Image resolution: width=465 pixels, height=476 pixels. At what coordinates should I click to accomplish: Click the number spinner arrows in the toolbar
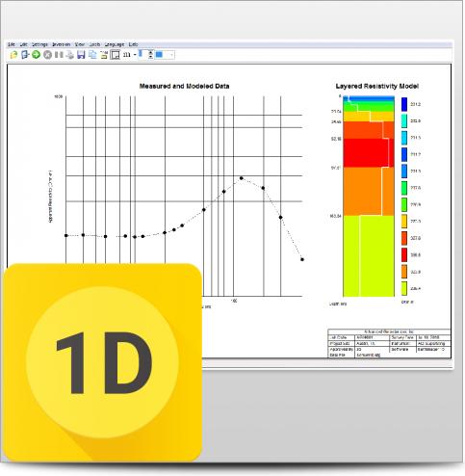tap(150, 55)
